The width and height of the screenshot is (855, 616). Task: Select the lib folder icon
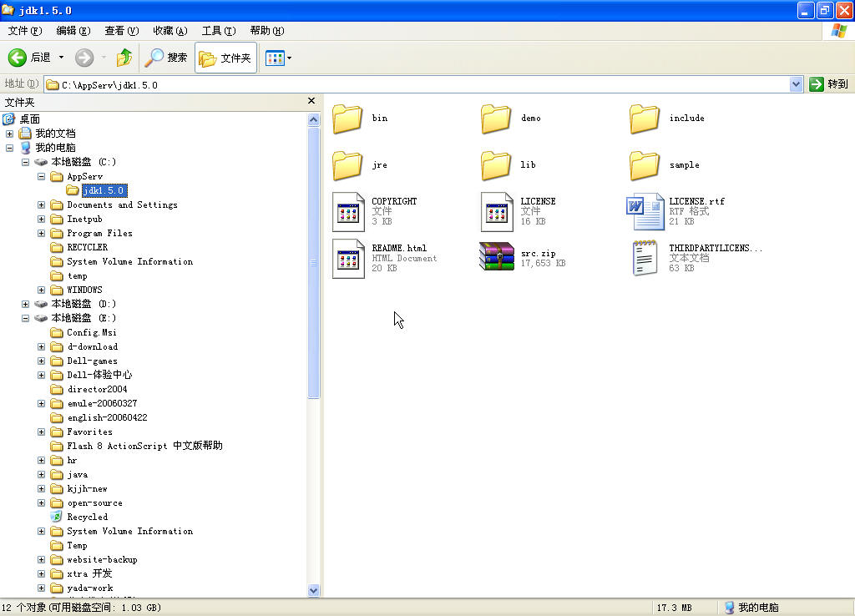tap(496, 165)
